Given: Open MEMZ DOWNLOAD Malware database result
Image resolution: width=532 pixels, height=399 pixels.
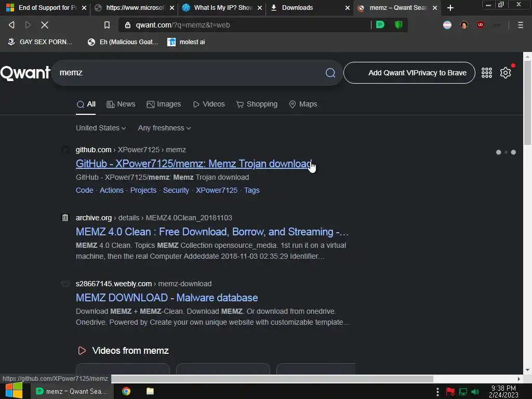Looking at the screenshot, I should coord(167,298).
